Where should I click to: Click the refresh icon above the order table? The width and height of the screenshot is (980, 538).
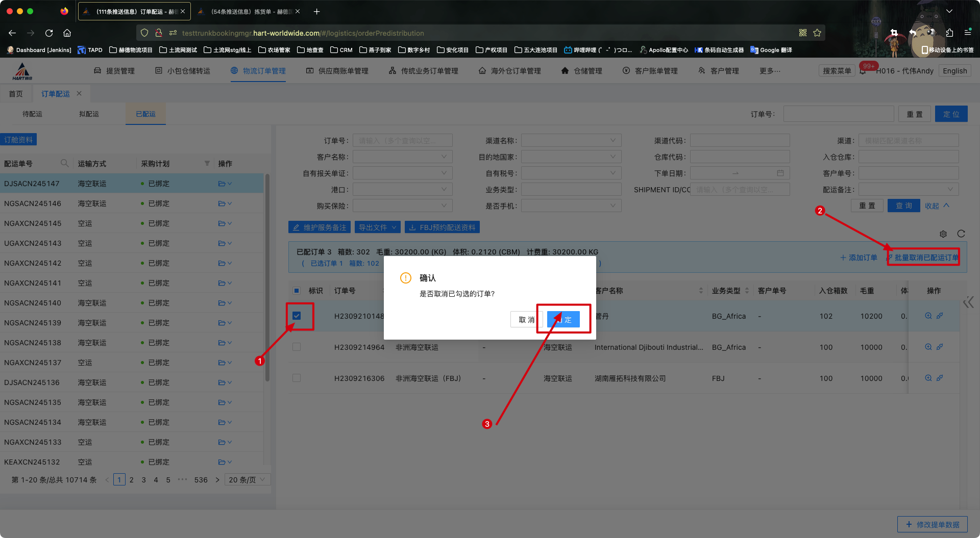click(961, 234)
